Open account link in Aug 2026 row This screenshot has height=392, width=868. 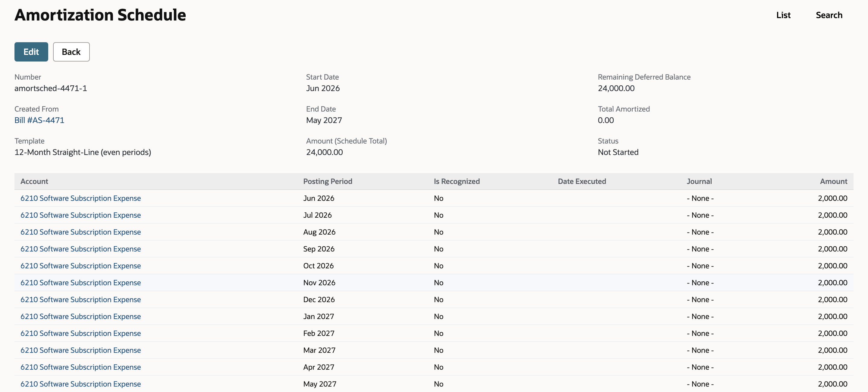tap(80, 232)
